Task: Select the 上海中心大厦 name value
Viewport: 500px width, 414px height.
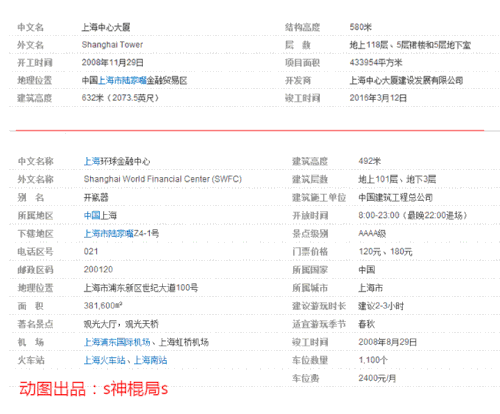Action: [106, 27]
